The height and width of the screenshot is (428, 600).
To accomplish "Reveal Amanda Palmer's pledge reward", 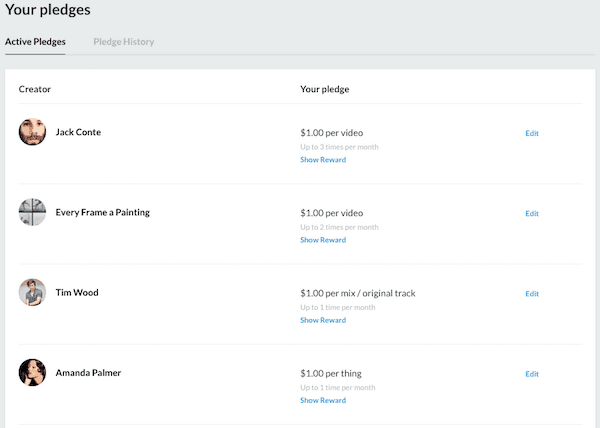I will point(323,400).
